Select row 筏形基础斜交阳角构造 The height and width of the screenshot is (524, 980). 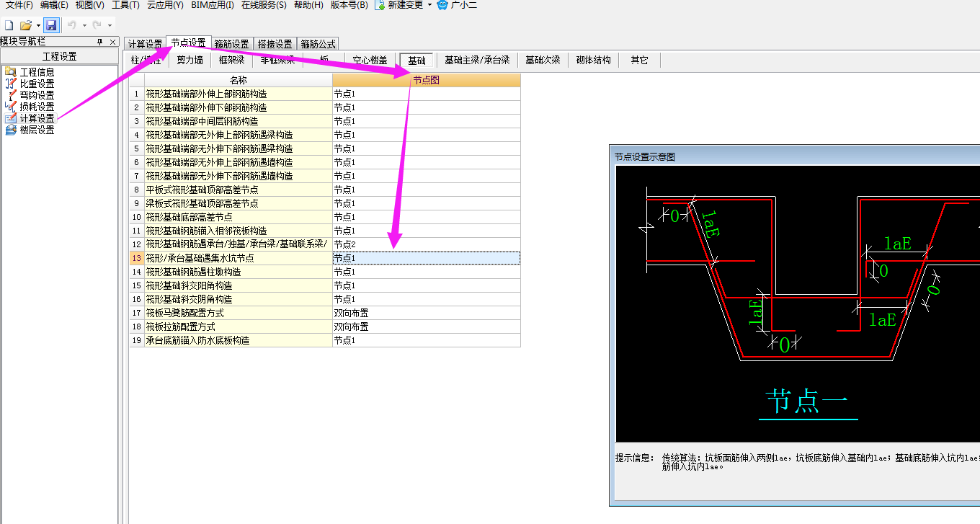(239, 285)
